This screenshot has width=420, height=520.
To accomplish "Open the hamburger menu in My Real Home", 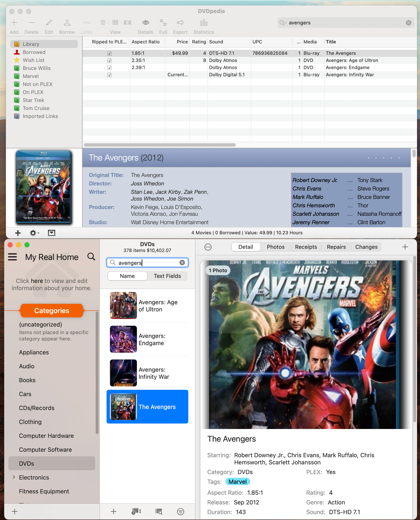I will click(13, 257).
